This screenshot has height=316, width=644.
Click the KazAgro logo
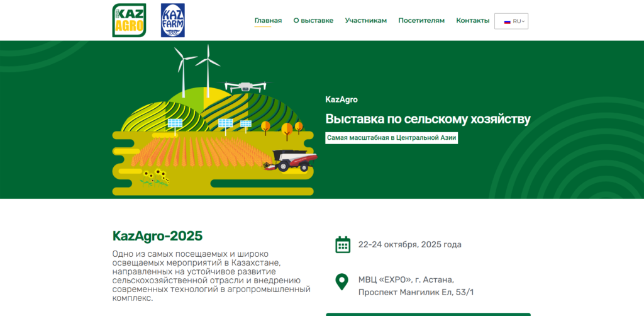pyautogui.click(x=129, y=21)
